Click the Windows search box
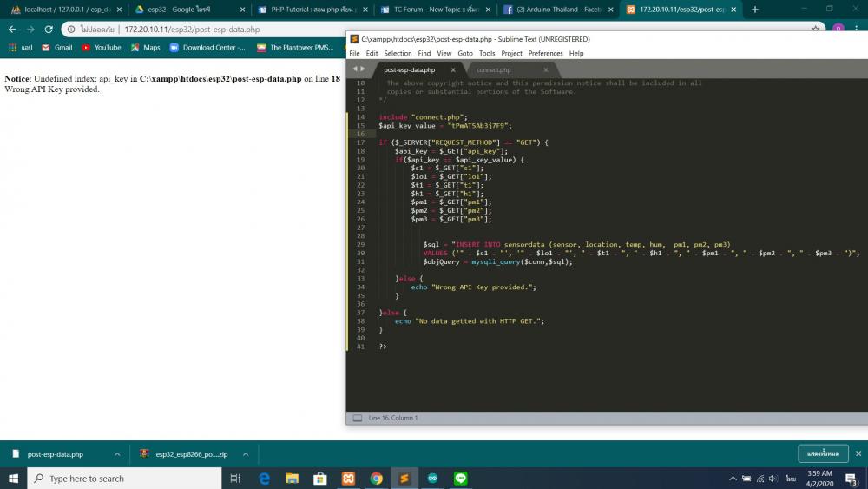 tap(126, 479)
